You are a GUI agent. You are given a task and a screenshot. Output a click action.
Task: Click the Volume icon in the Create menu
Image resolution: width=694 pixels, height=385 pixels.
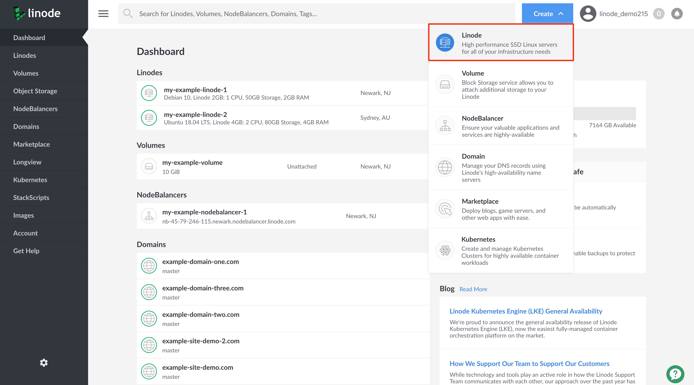445,85
